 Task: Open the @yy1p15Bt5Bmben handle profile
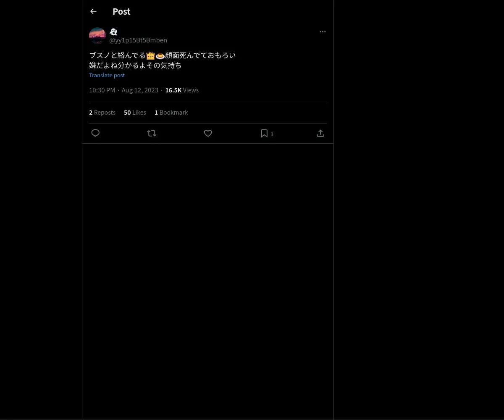point(138,40)
